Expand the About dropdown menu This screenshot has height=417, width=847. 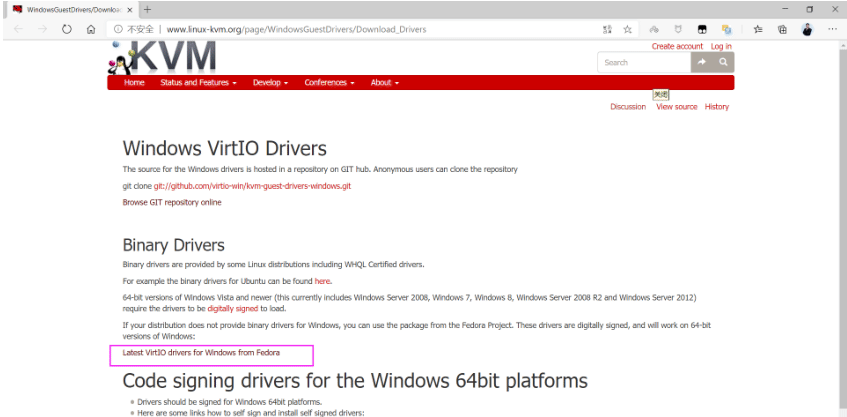384,83
